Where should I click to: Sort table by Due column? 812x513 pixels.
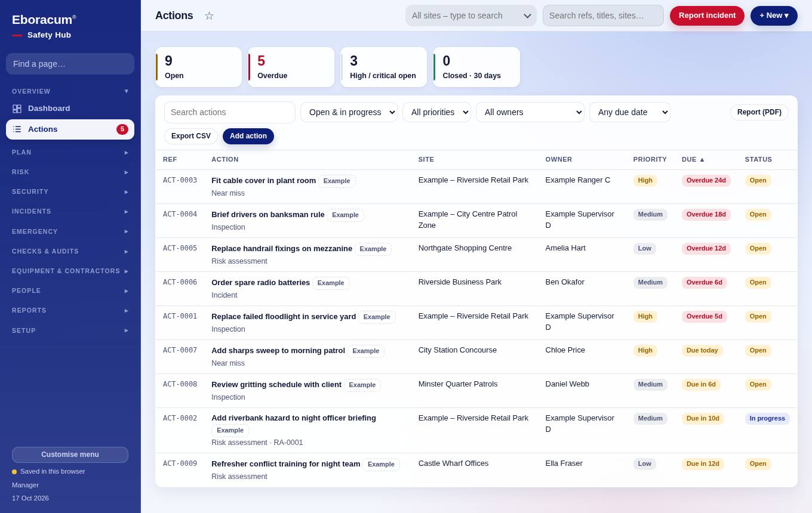point(693,159)
